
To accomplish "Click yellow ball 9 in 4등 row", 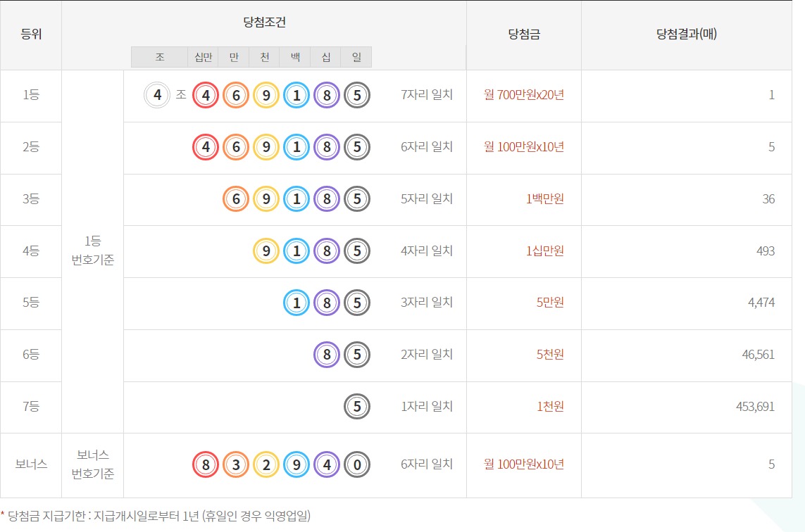I will (x=266, y=251).
